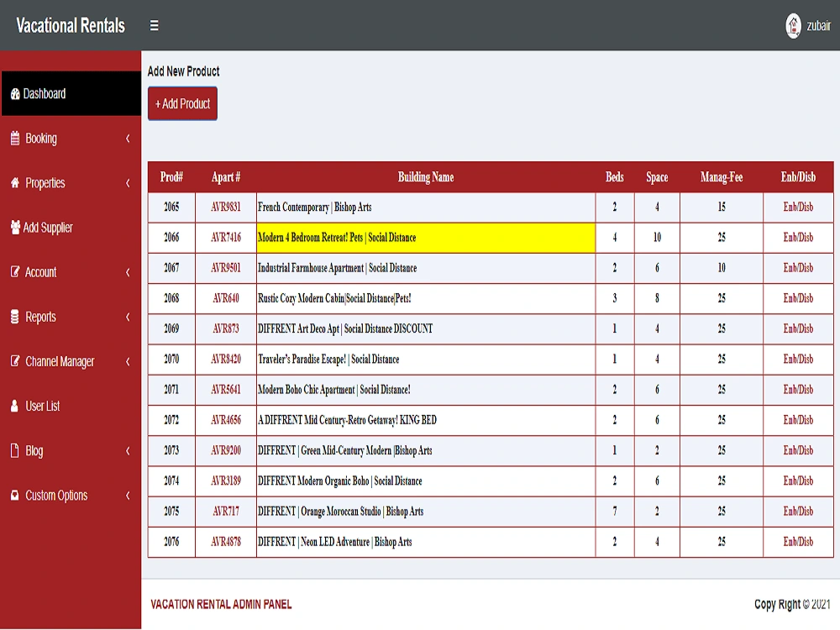Screen dimensions: 840x630
Task: Open apartment link AVR7416
Action: click(225, 238)
